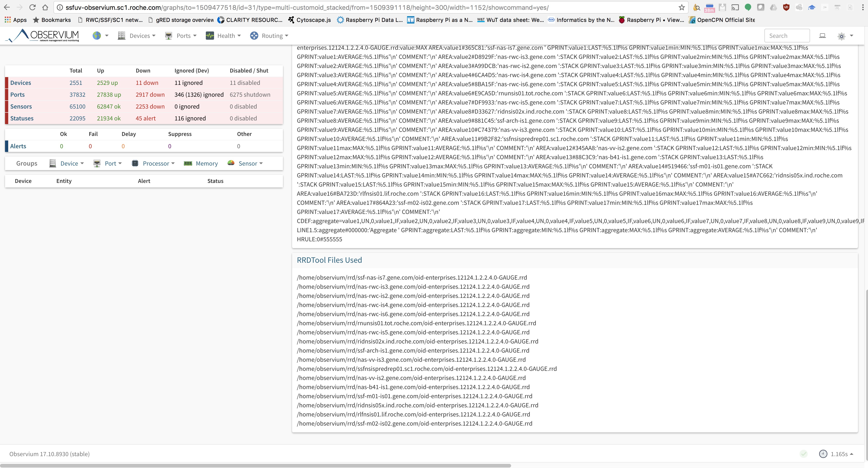The image size is (868, 468).
Task: Open the Cytoscape.js bookmark
Action: pos(310,20)
